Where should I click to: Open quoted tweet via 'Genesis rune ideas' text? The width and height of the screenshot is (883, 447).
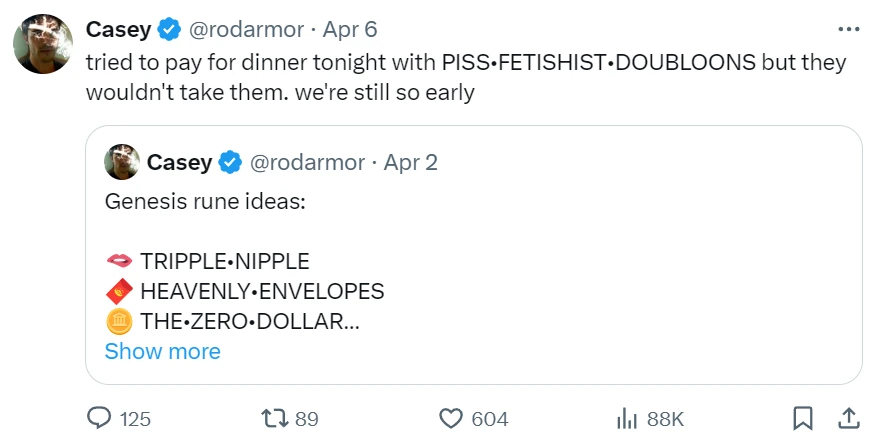204,201
